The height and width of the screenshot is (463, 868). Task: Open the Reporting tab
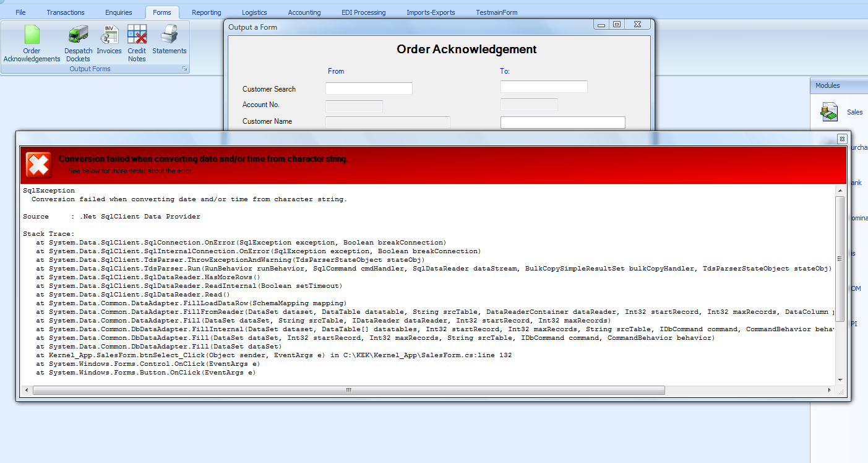click(x=206, y=12)
